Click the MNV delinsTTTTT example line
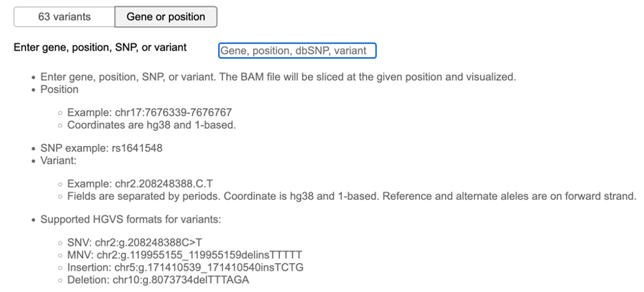This screenshot has height=292, width=644. tap(184, 254)
